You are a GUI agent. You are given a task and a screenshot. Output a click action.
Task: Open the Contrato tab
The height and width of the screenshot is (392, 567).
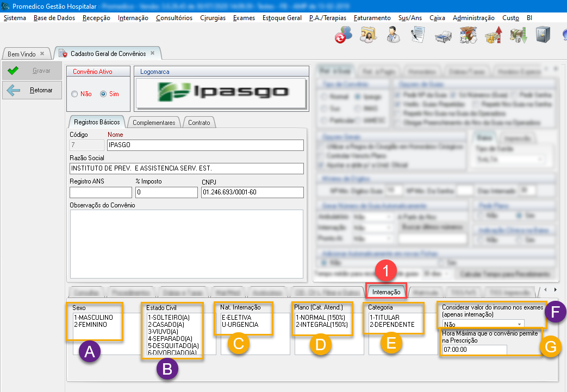click(199, 123)
